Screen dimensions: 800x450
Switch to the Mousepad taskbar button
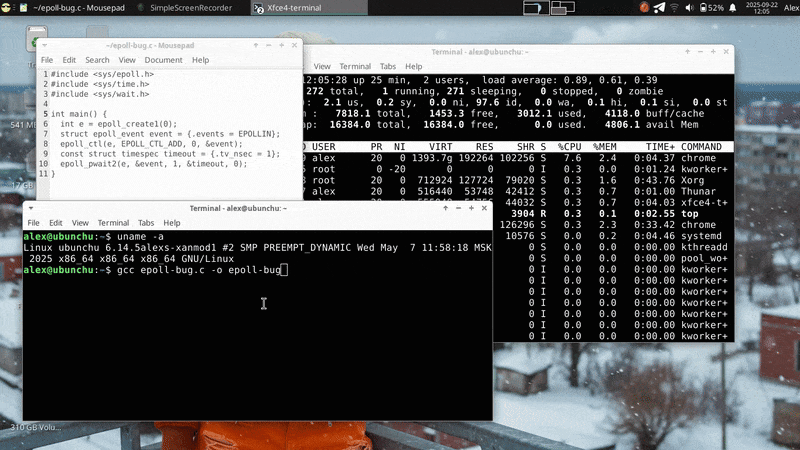72,8
